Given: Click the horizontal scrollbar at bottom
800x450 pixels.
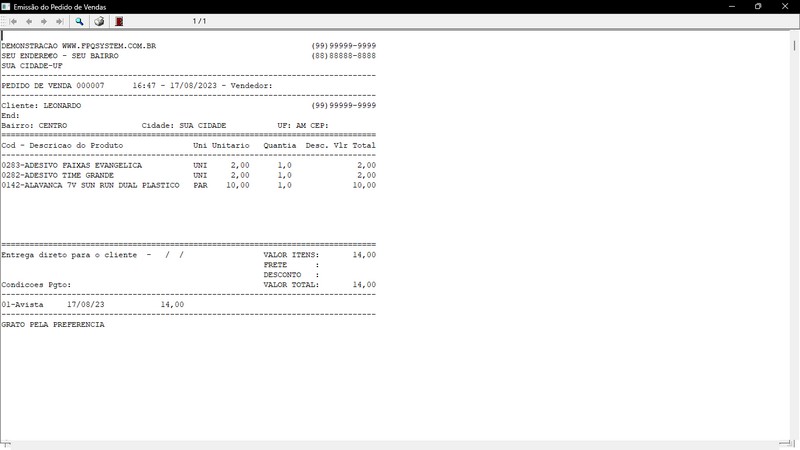Looking at the screenshot, I should click(395, 444).
